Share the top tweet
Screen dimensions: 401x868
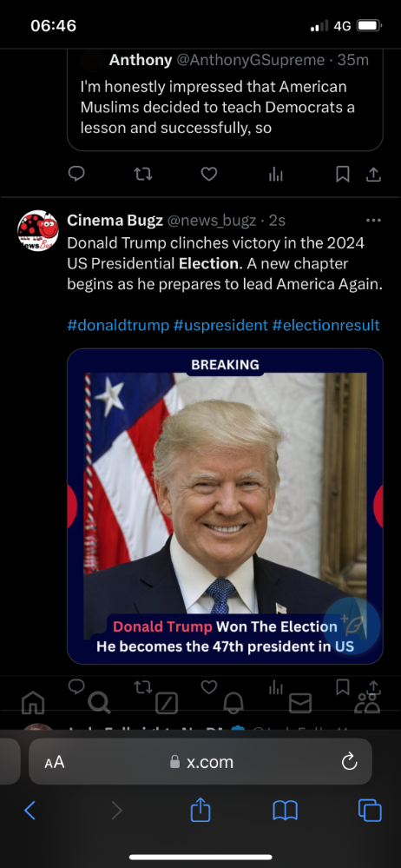tap(374, 175)
